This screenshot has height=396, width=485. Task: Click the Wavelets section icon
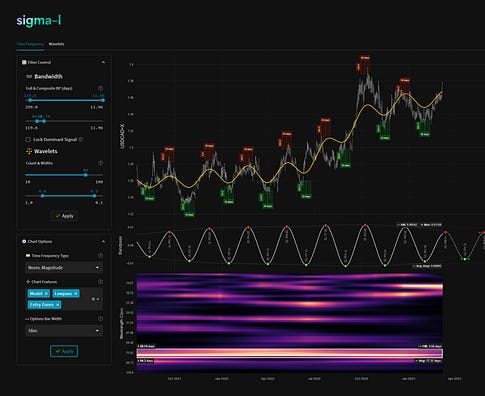point(29,151)
